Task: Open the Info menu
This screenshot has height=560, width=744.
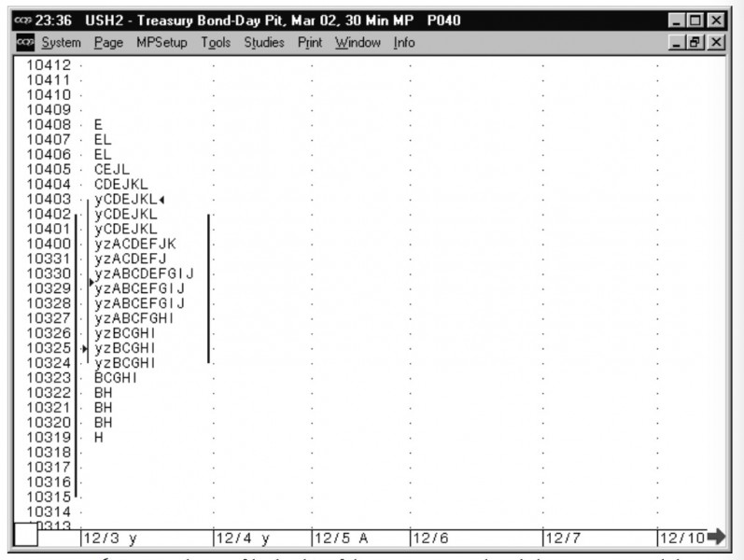Action: click(404, 42)
